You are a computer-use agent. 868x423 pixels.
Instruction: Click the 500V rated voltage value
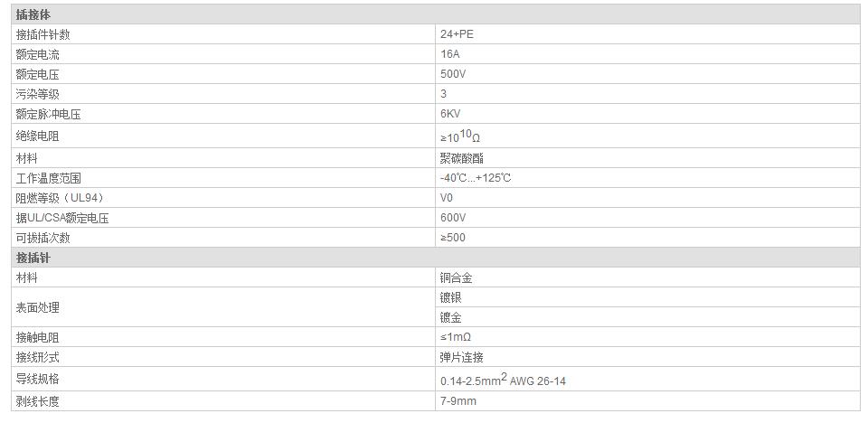453,74
